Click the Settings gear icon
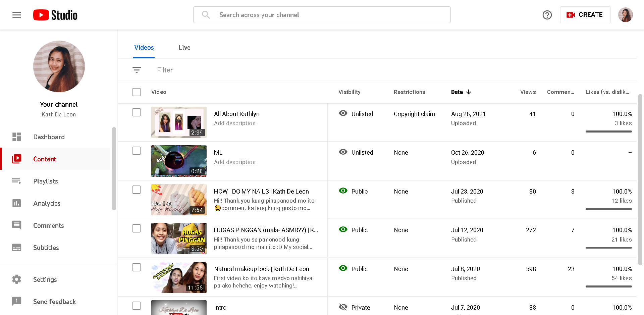 click(x=17, y=279)
